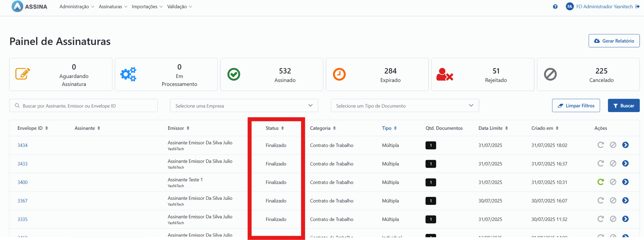Click the Rejeitado red user icon

coord(444,74)
